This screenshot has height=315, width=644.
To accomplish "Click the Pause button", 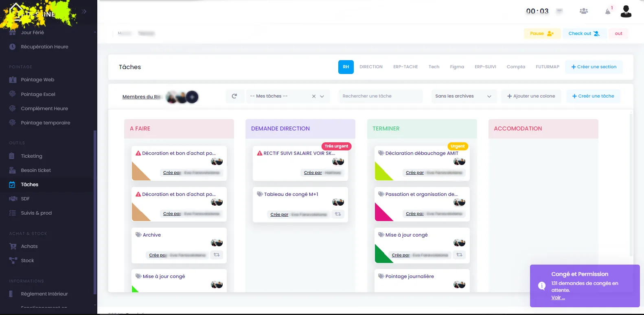I will (542, 33).
